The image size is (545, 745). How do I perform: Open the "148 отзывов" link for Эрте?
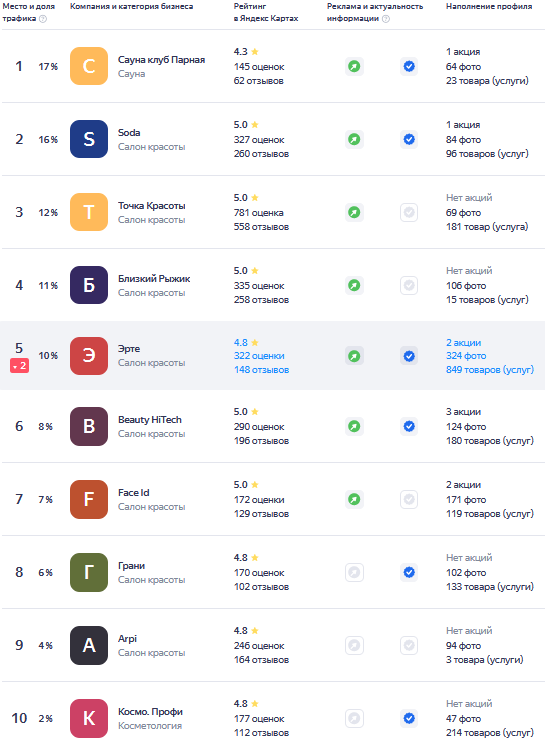[261, 370]
